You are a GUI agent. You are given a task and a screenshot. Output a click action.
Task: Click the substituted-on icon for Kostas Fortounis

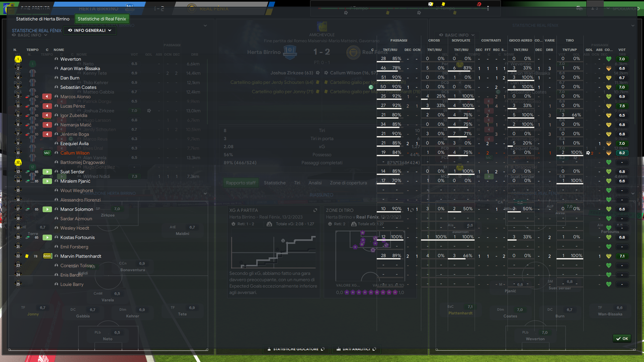(x=47, y=237)
